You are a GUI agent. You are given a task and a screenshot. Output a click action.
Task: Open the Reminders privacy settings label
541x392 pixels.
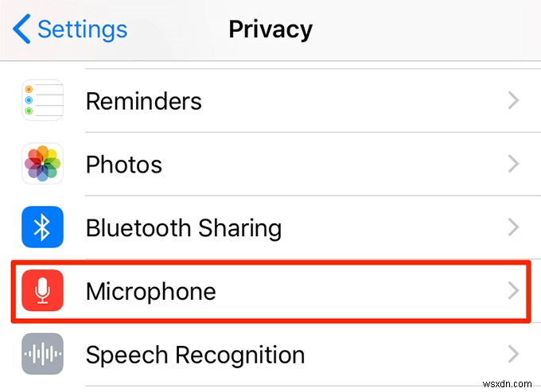pyautogui.click(x=143, y=101)
